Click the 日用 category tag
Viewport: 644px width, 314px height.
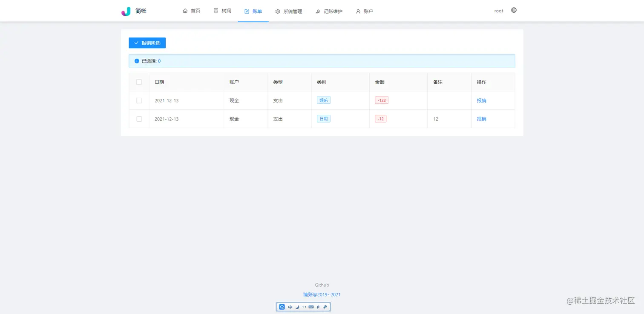pyautogui.click(x=324, y=119)
